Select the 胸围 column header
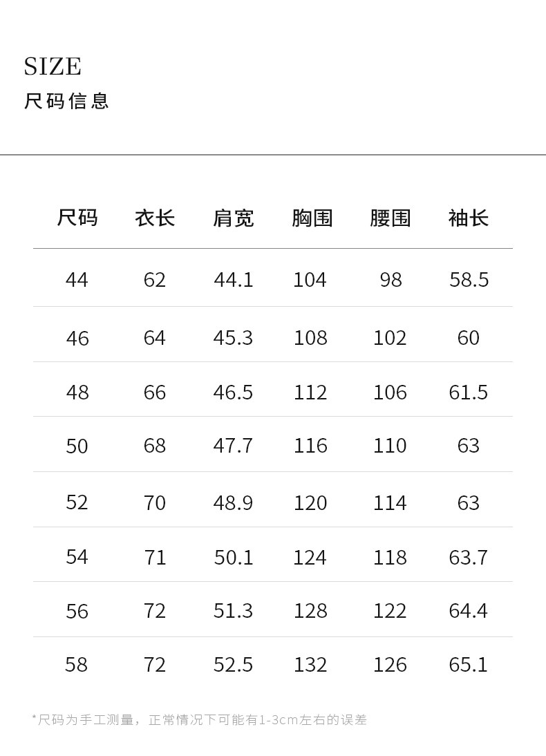546x756 pixels. [x=312, y=218]
